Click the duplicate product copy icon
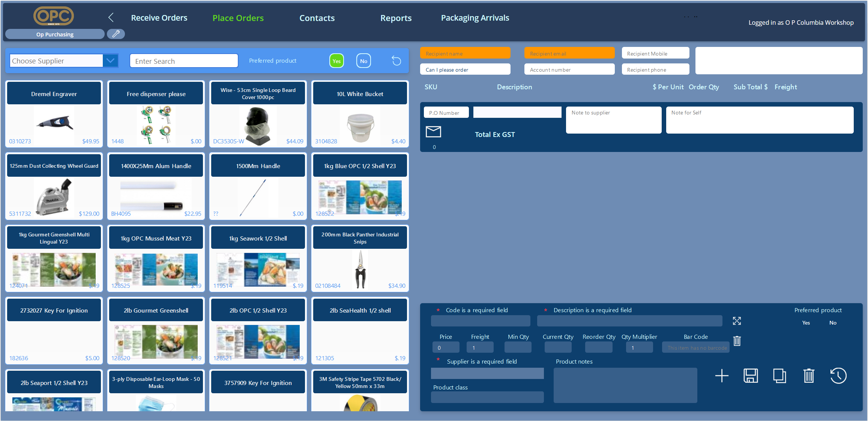This screenshot has width=868, height=421. tap(779, 376)
